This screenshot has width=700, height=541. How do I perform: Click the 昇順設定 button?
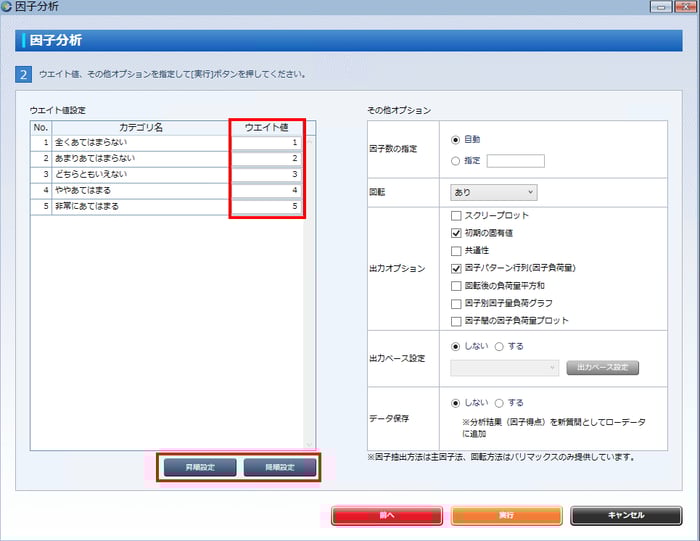point(200,467)
